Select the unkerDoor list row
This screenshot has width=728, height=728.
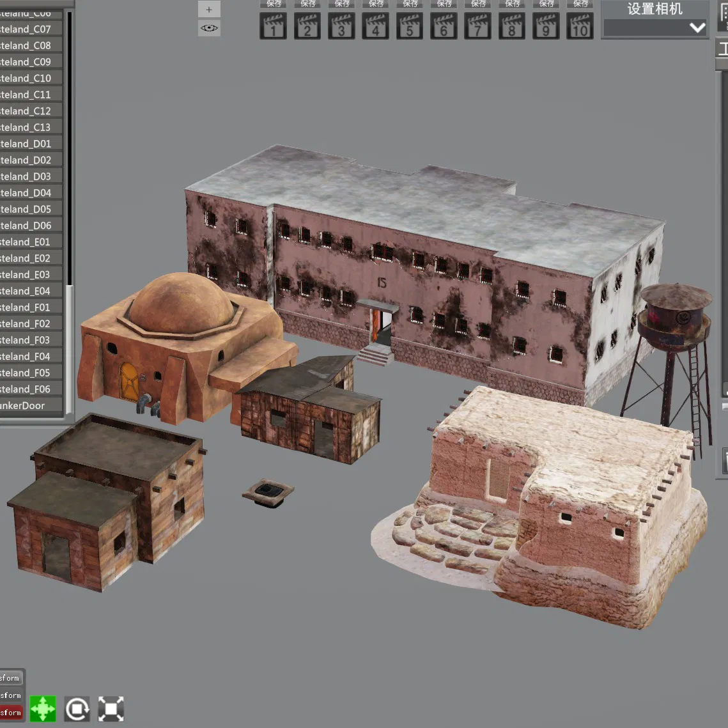pyautogui.click(x=31, y=405)
